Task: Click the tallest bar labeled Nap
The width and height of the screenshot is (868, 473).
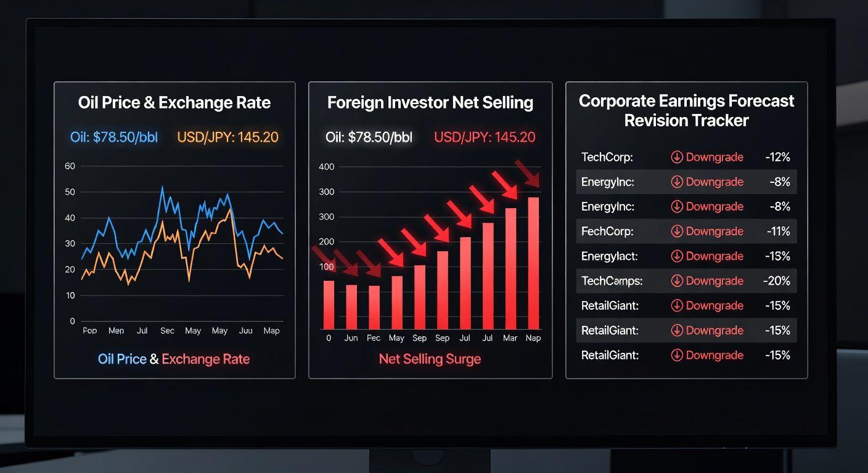Action: [x=533, y=264]
